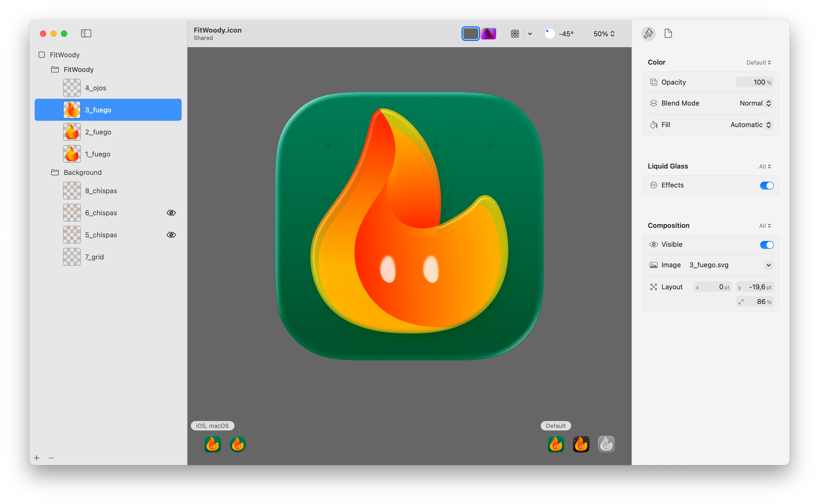
Task: Add a new layer with the plus button
Action: tap(37, 458)
